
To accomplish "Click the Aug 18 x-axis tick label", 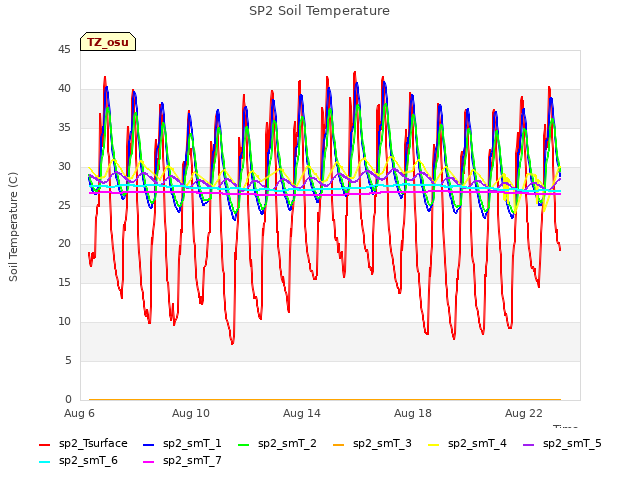I will click(x=413, y=413).
